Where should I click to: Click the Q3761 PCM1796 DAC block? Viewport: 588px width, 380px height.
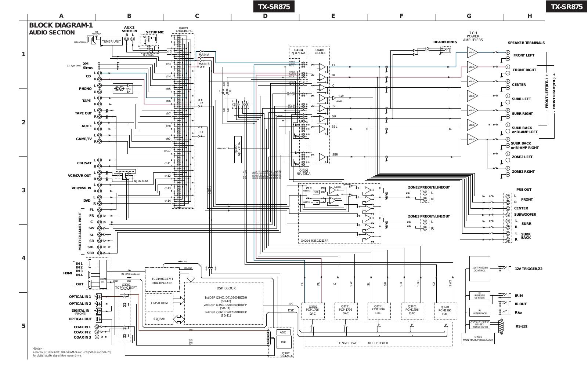point(412,310)
